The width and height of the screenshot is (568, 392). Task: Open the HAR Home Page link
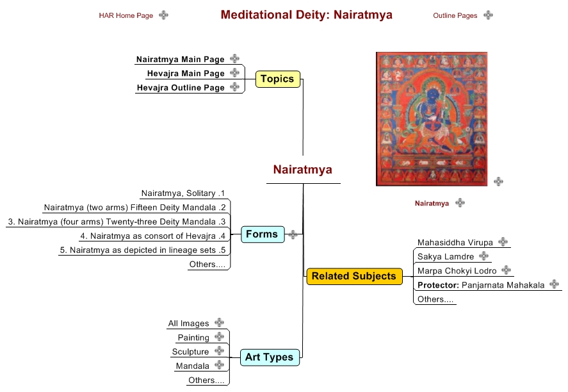click(126, 15)
